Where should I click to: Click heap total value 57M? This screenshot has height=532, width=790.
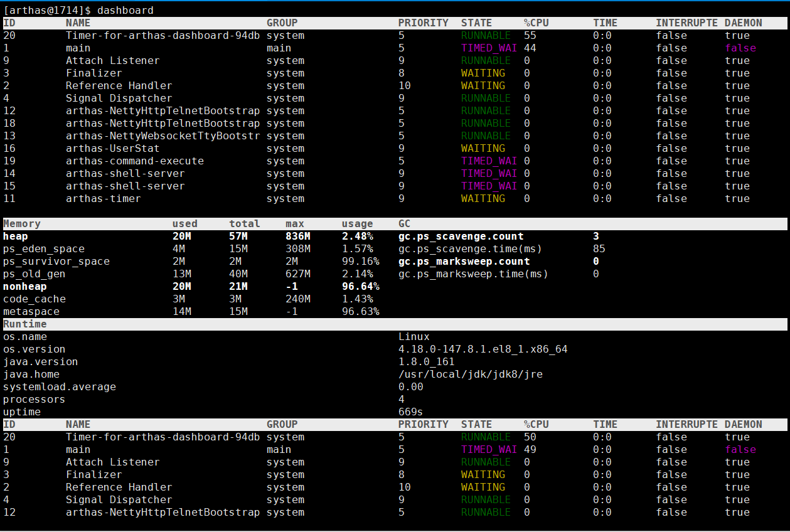pyautogui.click(x=238, y=237)
